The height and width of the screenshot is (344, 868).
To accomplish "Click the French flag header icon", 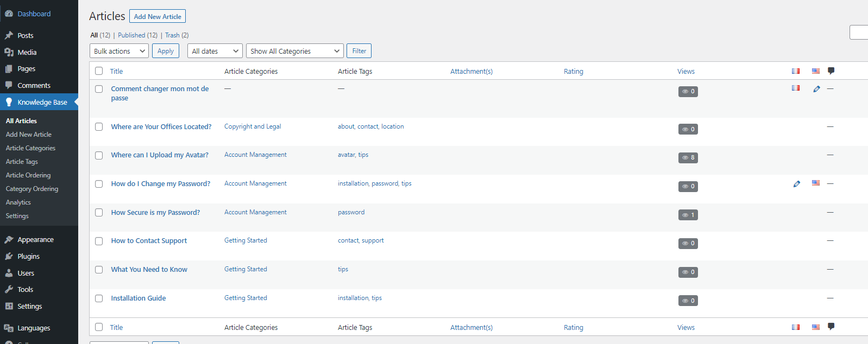I will point(796,71).
